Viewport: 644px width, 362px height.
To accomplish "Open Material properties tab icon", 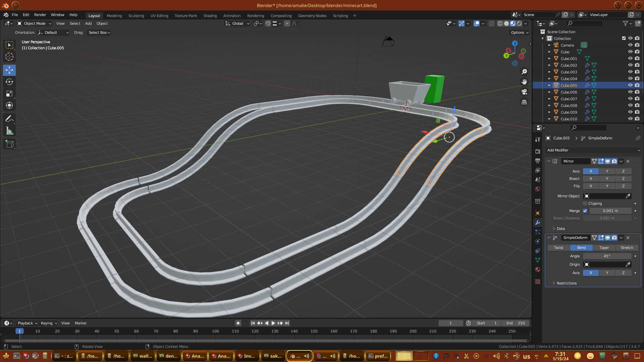I will (538, 269).
